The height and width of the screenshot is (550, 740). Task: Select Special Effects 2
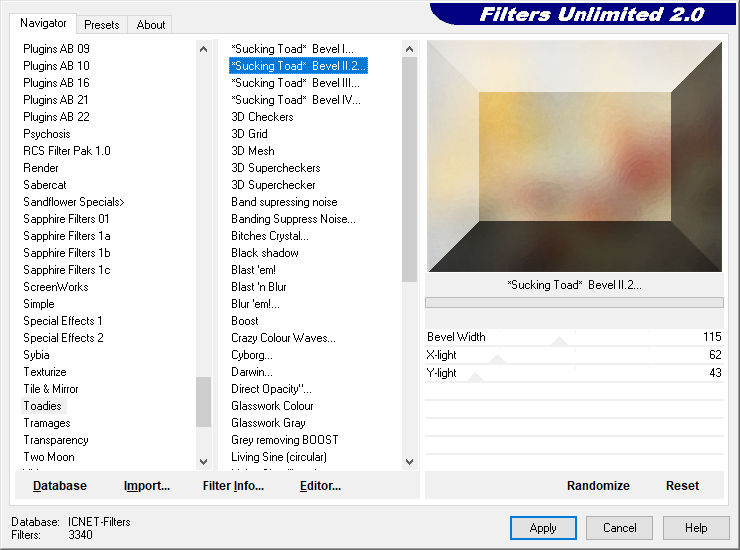pos(63,338)
